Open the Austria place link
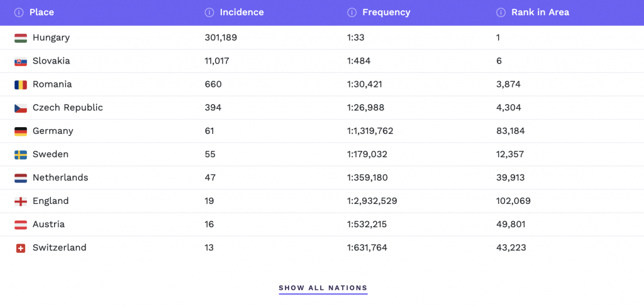Viewport: 644px width, 307px height. (x=48, y=225)
